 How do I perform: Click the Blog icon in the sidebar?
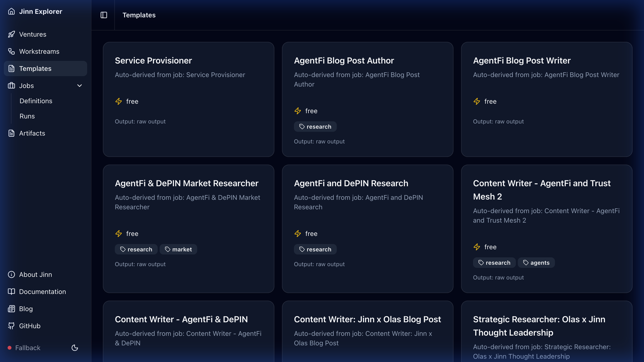[11, 308]
